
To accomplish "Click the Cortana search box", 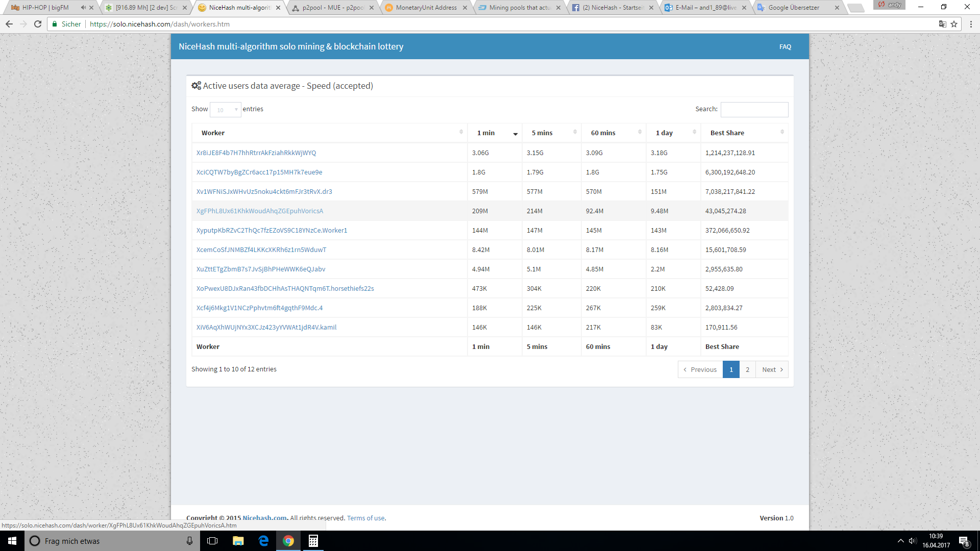I will tap(112, 541).
